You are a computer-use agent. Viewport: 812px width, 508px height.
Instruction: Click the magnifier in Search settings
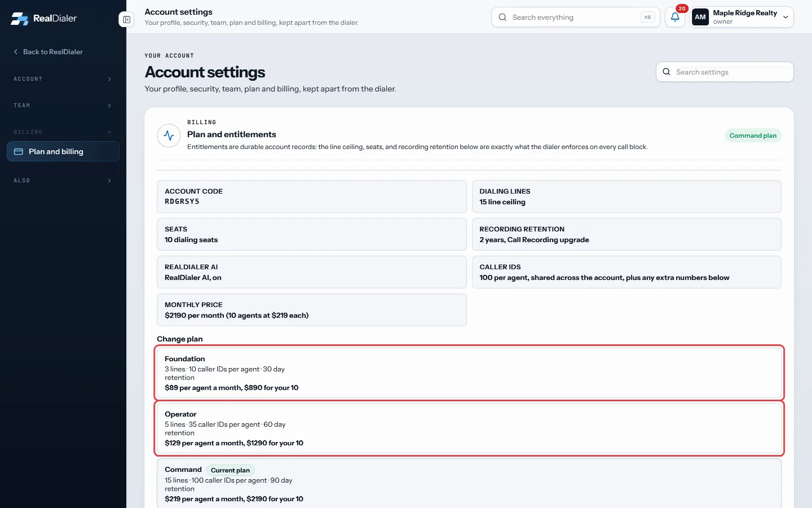pos(667,72)
